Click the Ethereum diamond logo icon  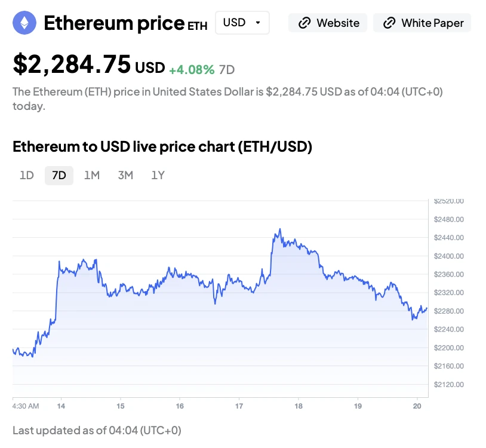24,23
